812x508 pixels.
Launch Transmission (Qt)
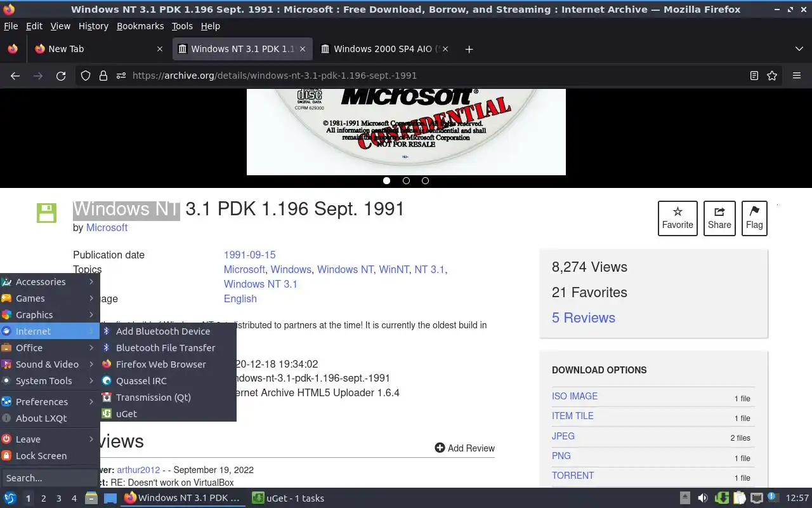[x=168, y=398]
